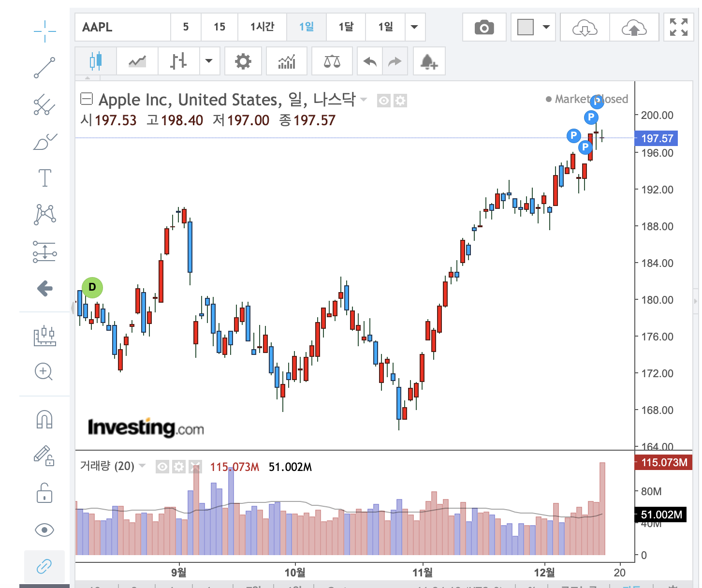
Task: Click the 115.073M volume axis label
Action: point(664,462)
